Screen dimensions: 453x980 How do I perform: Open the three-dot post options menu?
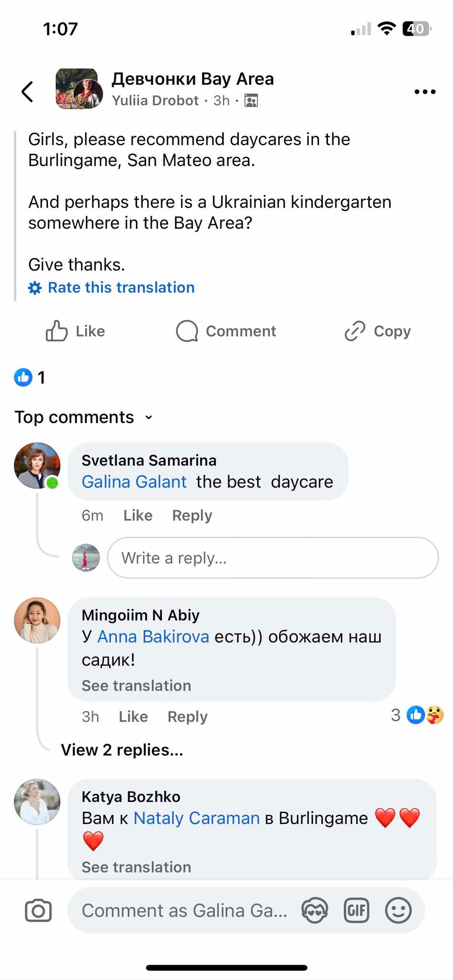[425, 91]
